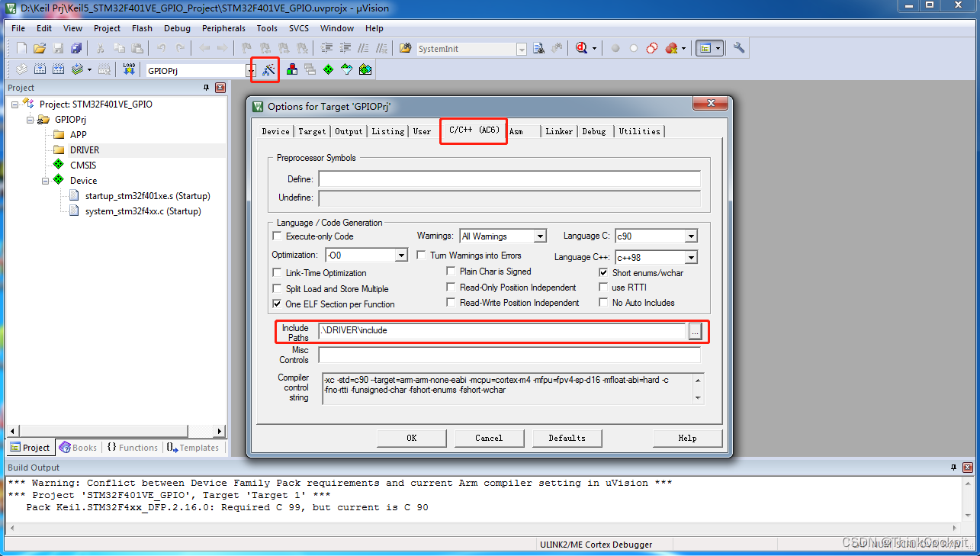This screenshot has height=556, width=980.
Task: Click the Help button in Options dialog
Action: click(x=687, y=438)
